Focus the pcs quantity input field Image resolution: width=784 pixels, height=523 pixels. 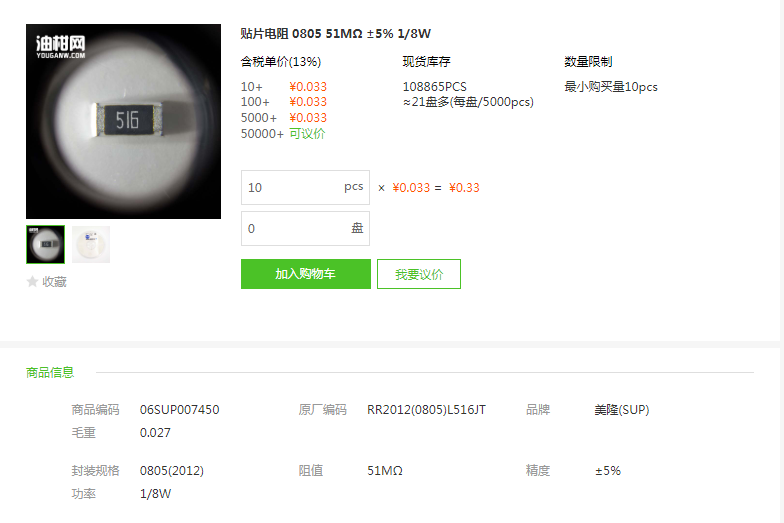305,188
